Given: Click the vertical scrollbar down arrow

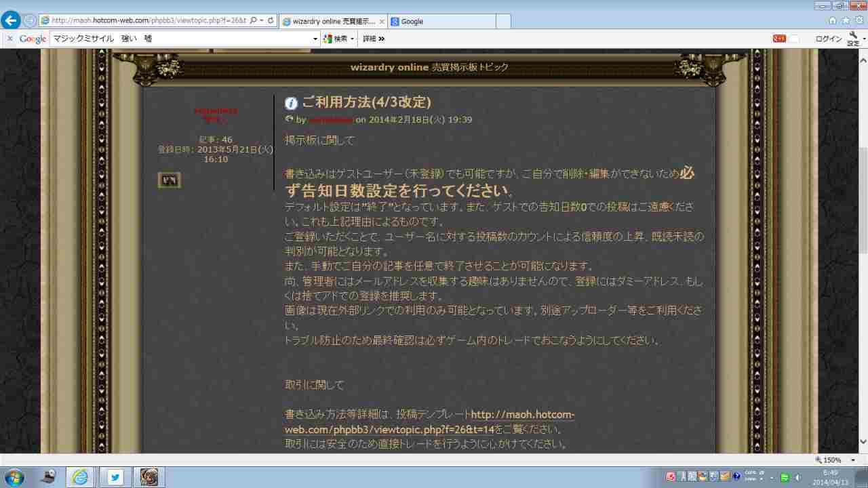Looking at the screenshot, I should (863, 441).
